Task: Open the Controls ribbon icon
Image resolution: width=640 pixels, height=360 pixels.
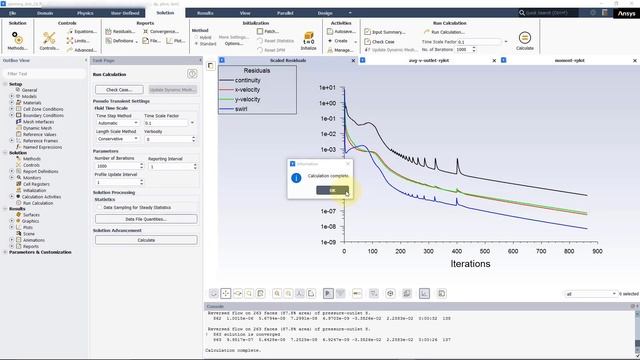Action: pyautogui.click(x=49, y=41)
